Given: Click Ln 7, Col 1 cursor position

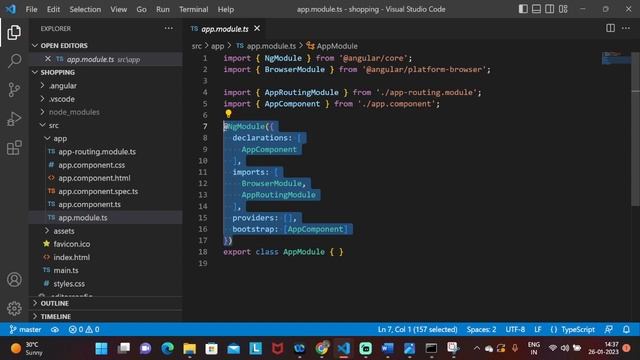Looking at the screenshot, I should pyautogui.click(x=417, y=329).
